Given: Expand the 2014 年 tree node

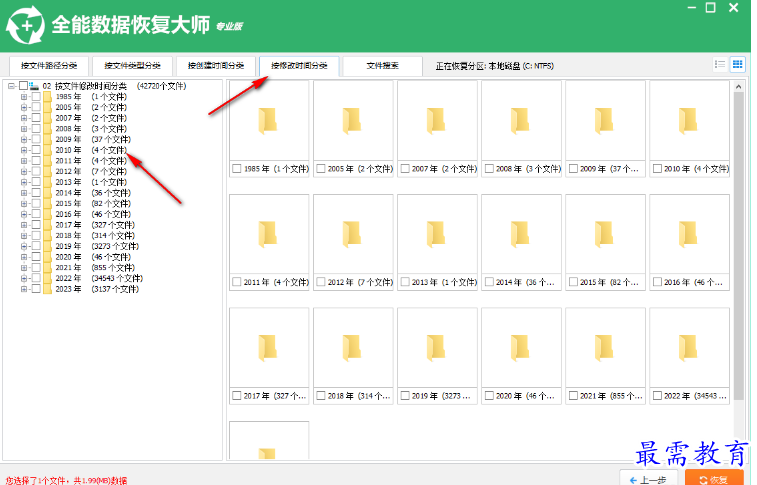Looking at the screenshot, I should (x=24, y=193).
